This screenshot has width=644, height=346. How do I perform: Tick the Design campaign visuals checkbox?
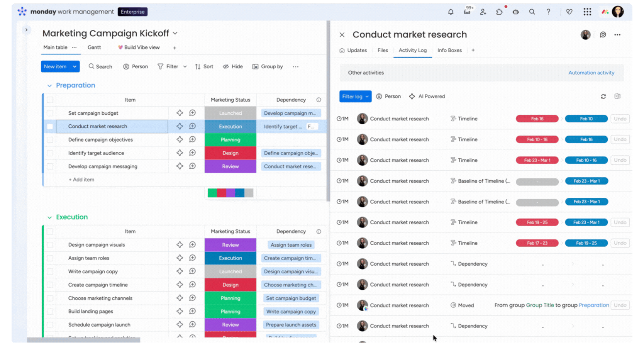(50, 245)
